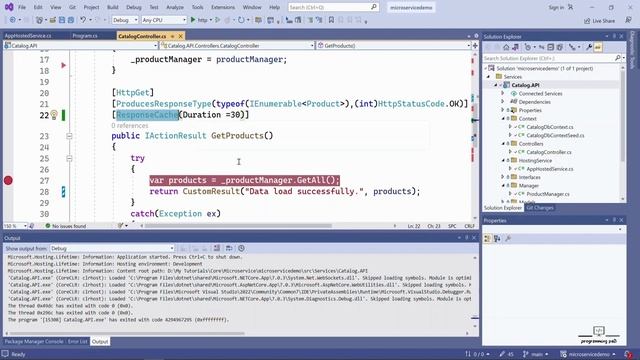Open the Build menu
Viewport: 640px width, 360px height.
click(x=113, y=7)
